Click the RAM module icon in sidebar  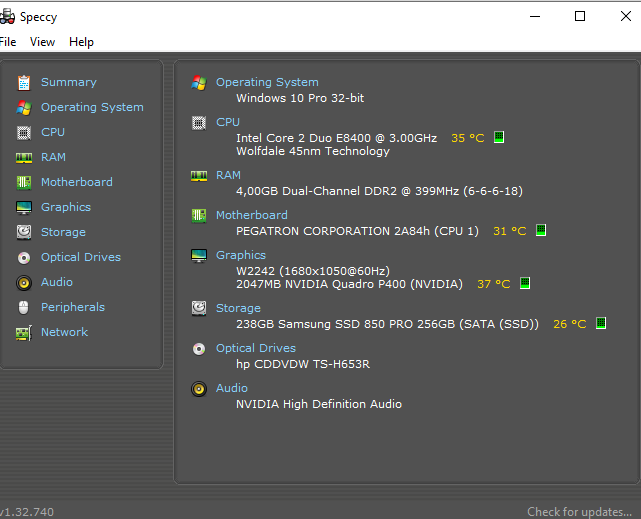tap(24, 157)
